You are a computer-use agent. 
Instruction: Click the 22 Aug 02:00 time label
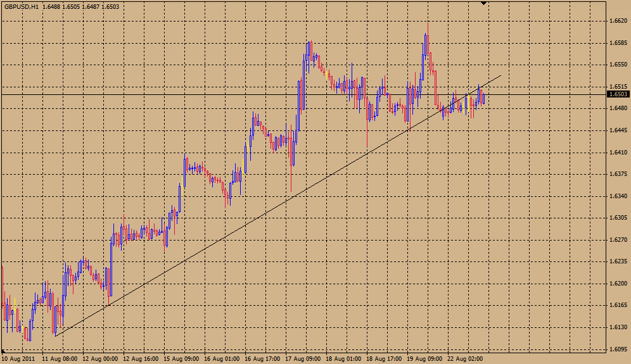point(465,358)
